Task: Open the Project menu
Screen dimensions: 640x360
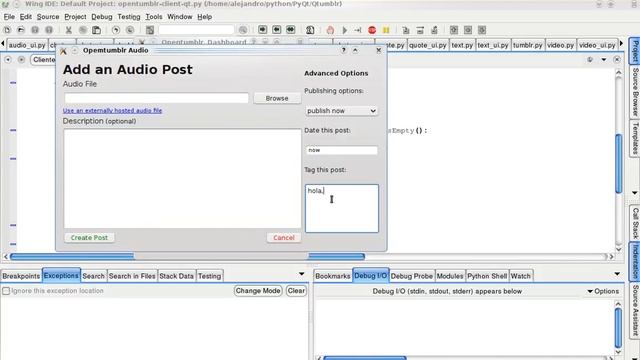Action: click(75, 17)
